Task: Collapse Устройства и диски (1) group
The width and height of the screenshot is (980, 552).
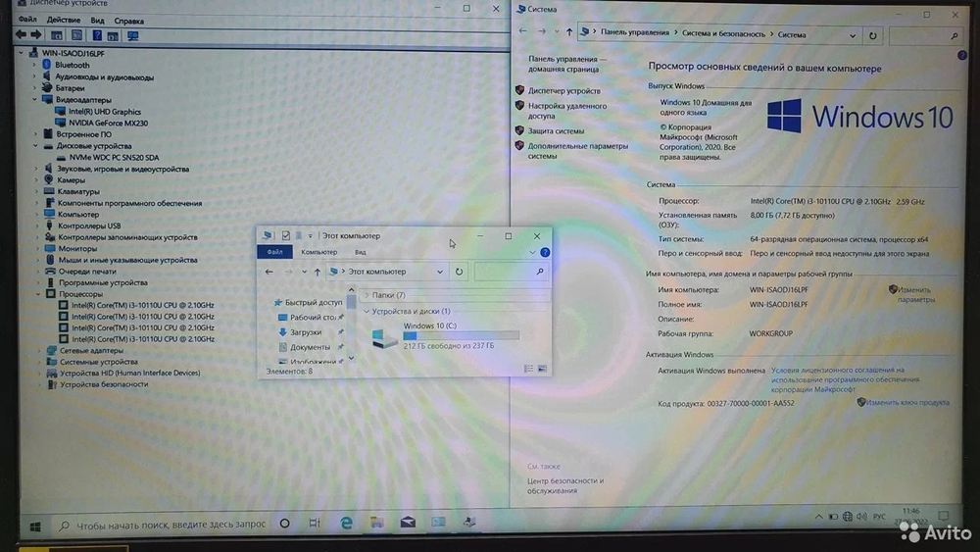Action: coord(367,311)
